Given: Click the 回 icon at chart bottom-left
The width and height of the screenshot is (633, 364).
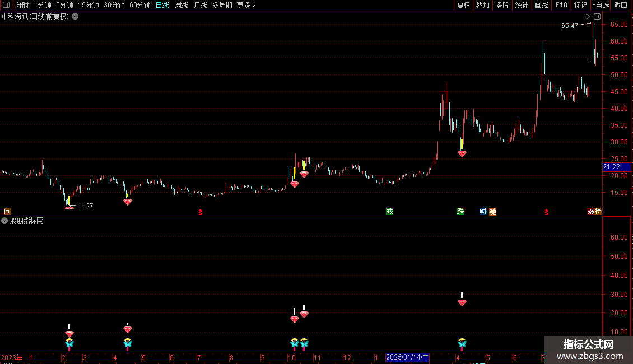Looking at the screenshot, I should pos(7,212).
